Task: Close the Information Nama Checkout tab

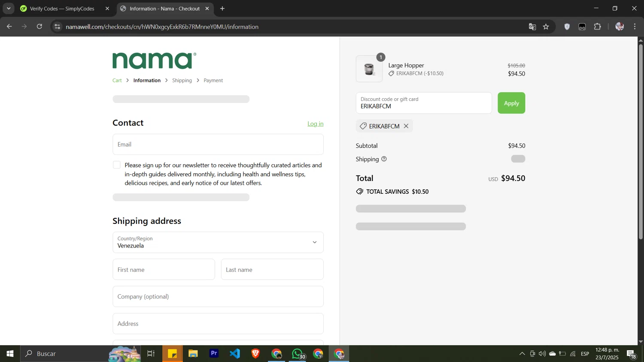Action: pos(207,9)
